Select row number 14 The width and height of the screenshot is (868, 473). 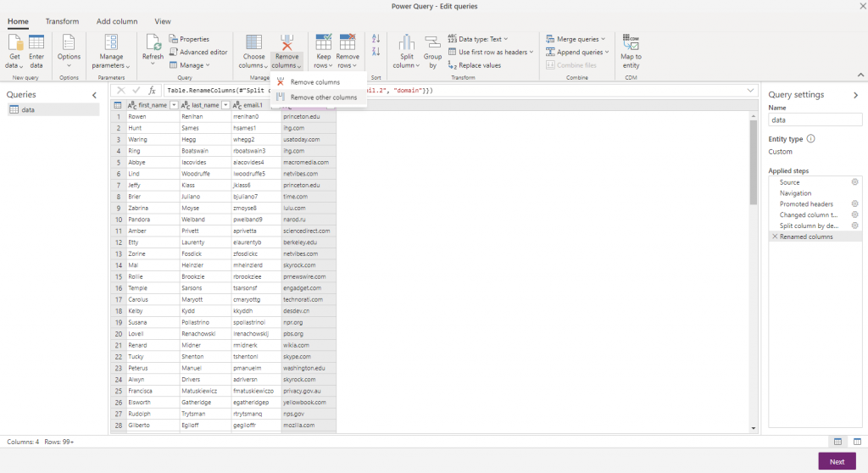tap(118, 264)
